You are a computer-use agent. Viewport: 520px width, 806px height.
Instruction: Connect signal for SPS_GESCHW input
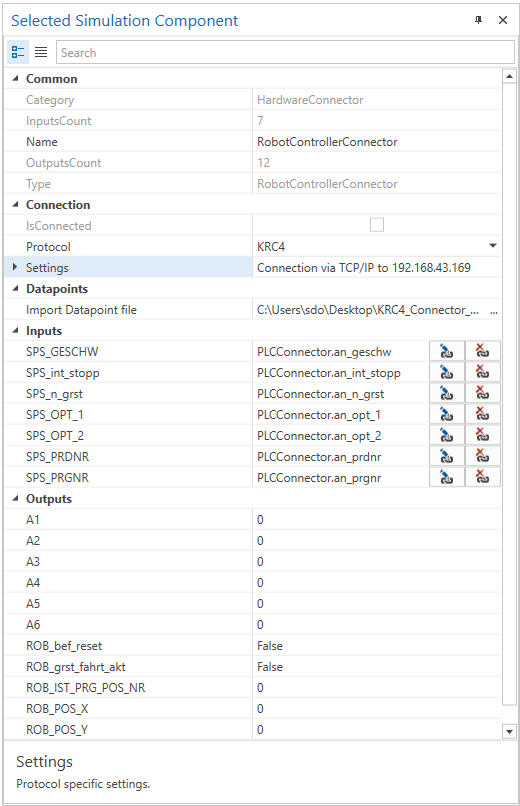point(447,352)
